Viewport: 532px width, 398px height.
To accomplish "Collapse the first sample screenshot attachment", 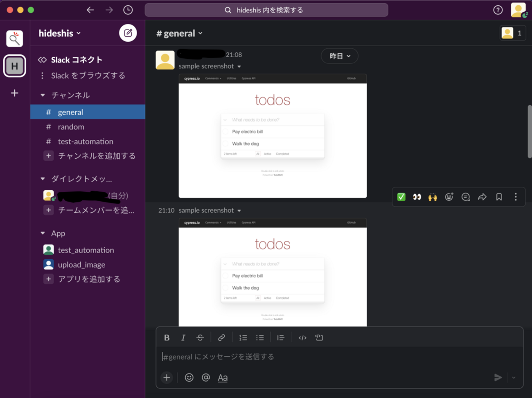I will pyautogui.click(x=239, y=66).
